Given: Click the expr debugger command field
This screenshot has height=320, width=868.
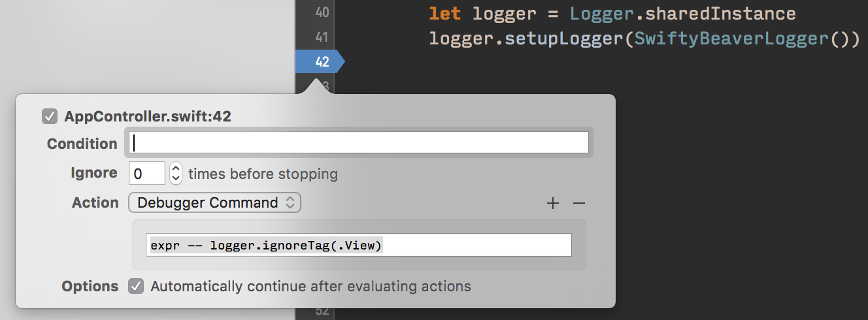Looking at the screenshot, I should click(358, 246).
